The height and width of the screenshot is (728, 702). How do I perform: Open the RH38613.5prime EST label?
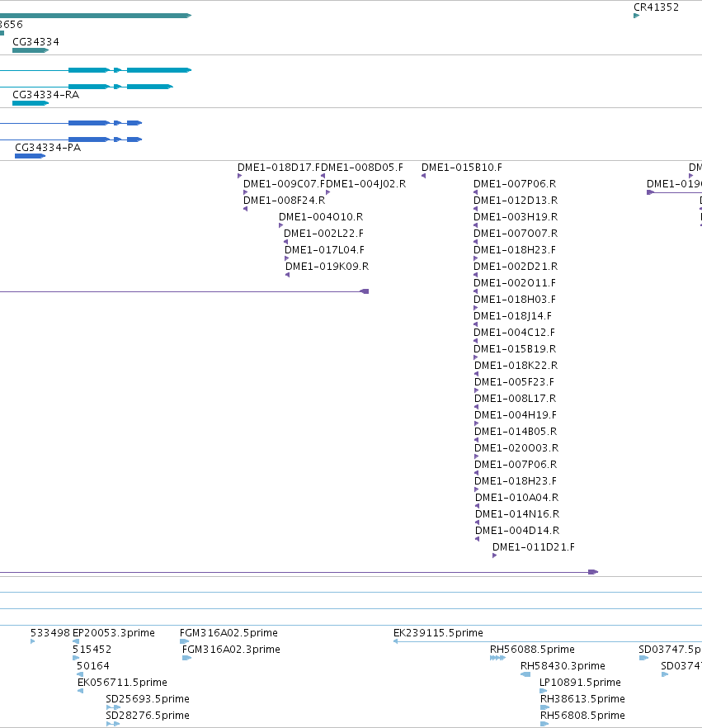click(582, 699)
